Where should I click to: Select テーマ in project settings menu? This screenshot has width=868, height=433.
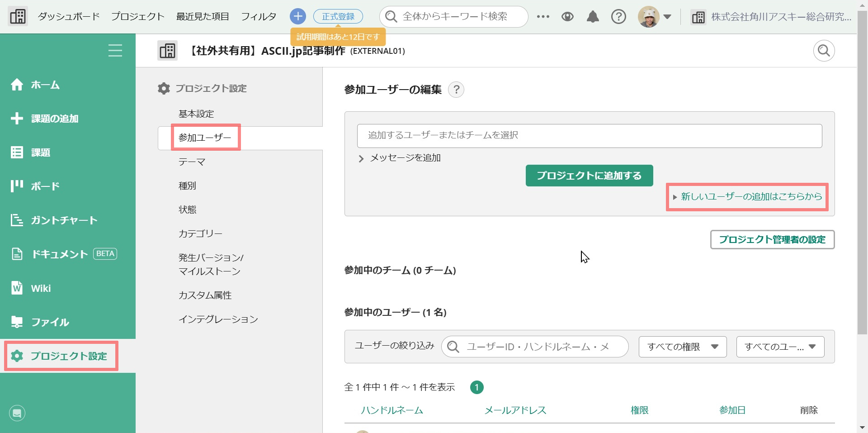(192, 162)
